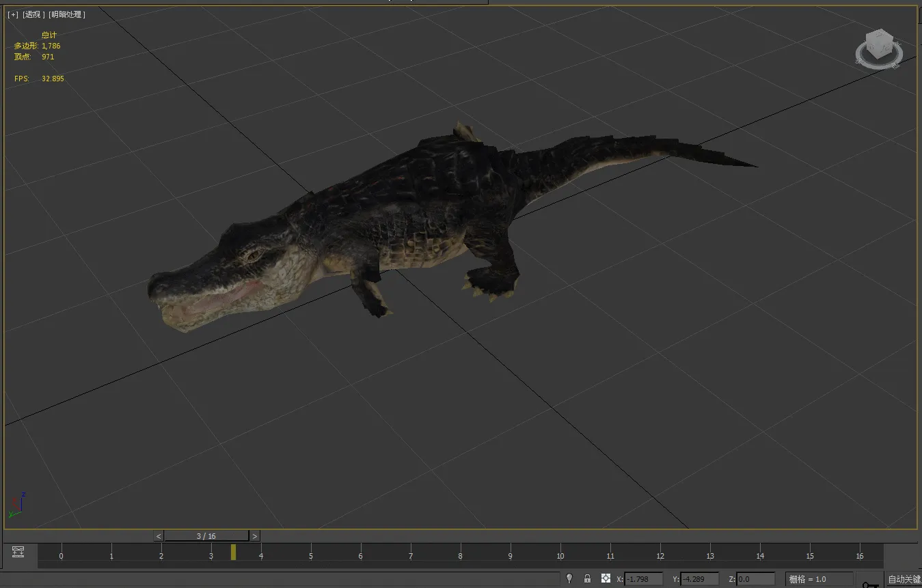
Task: Click the time slider previous-frame arrow
Action: tap(159, 536)
